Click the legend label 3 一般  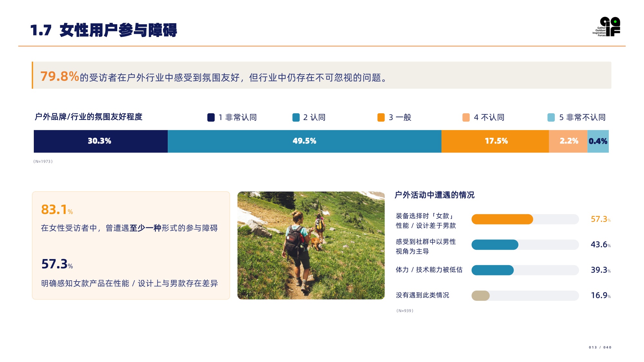(400, 117)
